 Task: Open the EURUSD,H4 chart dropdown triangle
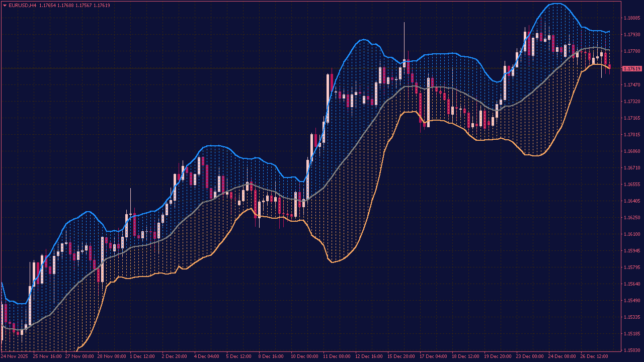5,5
